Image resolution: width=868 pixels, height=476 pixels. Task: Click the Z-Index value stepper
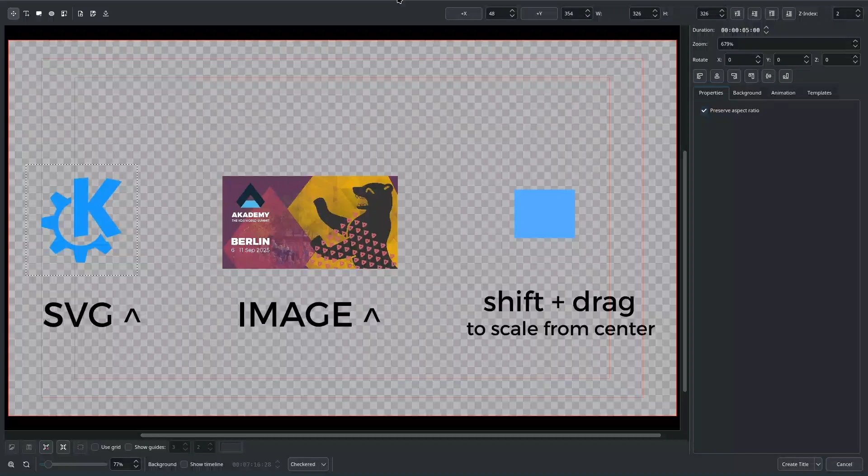[858, 14]
